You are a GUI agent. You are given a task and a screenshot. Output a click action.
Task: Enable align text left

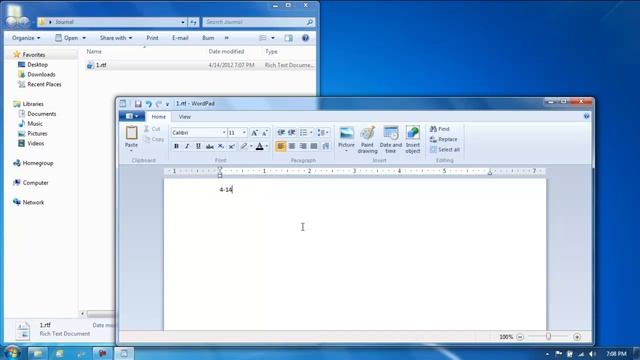(x=281, y=146)
